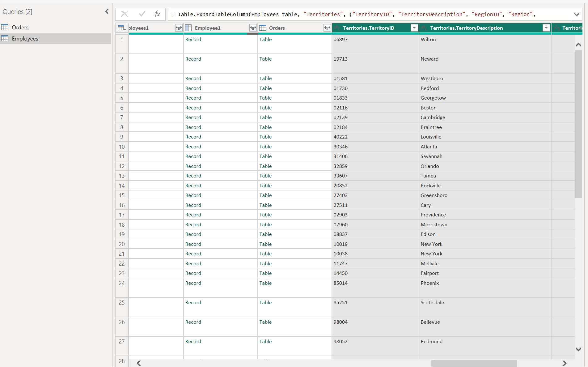Open the Table link in row 6

[x=265, y=108]
